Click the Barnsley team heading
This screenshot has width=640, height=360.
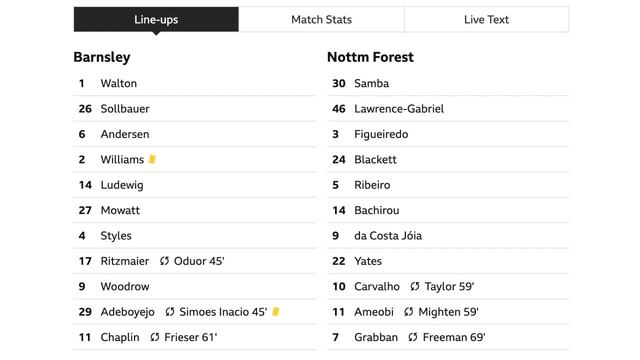[x=102, y=57]
